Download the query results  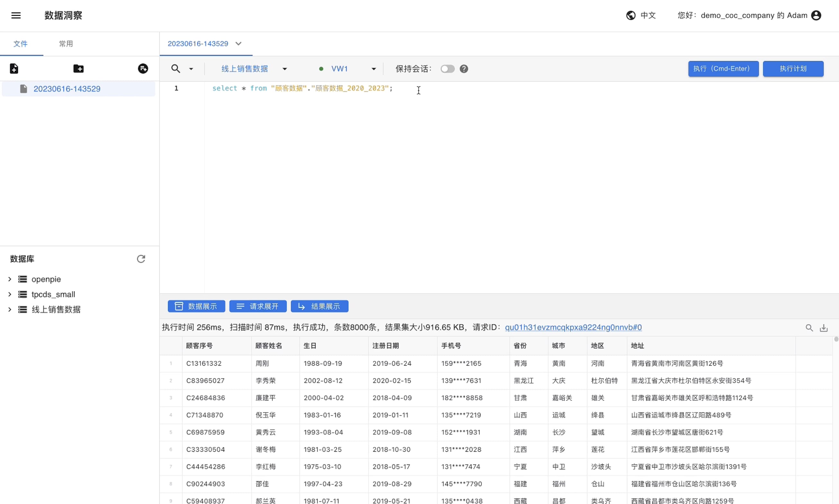[x=824, y=328]
